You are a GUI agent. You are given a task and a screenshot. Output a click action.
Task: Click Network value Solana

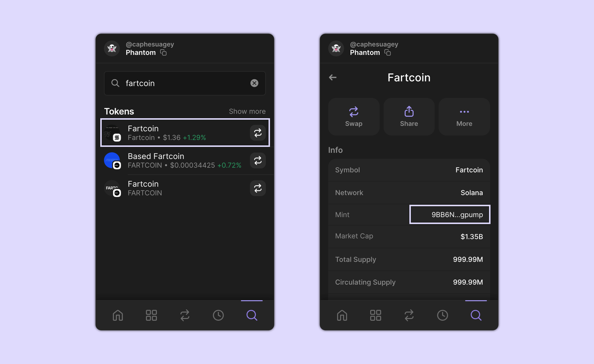coord(471,193)
